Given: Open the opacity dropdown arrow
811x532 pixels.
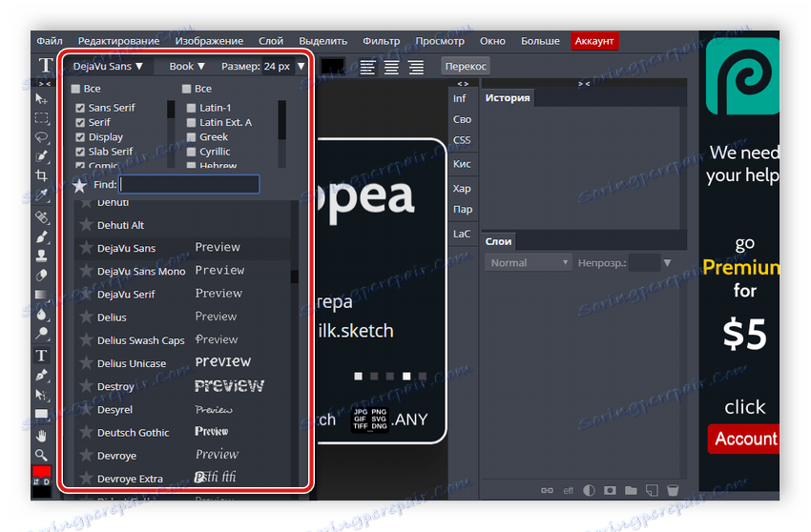Looking at the screenshot, I should point(667,262).
